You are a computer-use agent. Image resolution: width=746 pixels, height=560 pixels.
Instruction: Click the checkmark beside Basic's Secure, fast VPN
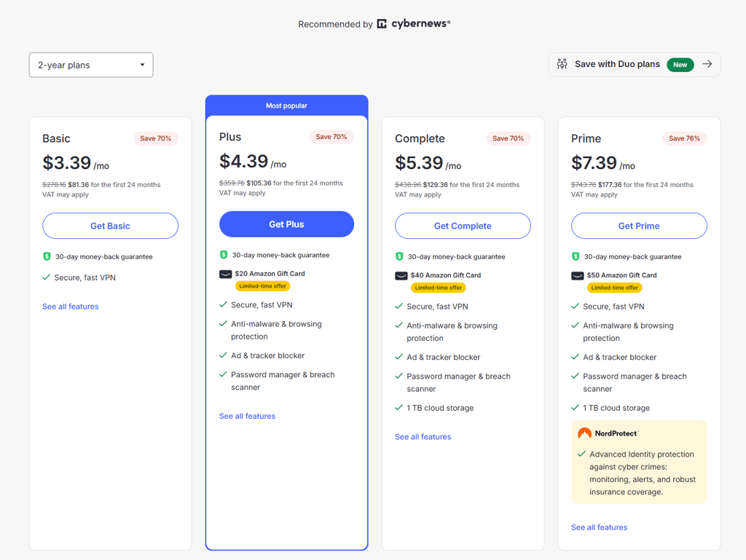pos(46,277)
